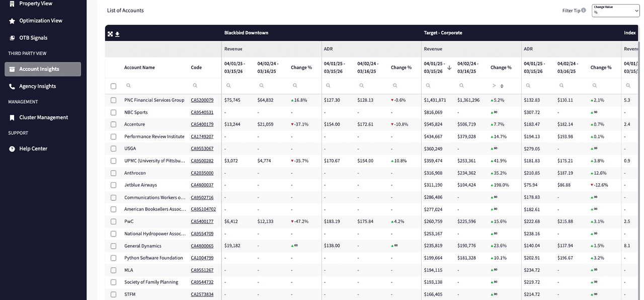Open account code CA5200079
This screenshot has width=644, height=300.
click(202, 100)
